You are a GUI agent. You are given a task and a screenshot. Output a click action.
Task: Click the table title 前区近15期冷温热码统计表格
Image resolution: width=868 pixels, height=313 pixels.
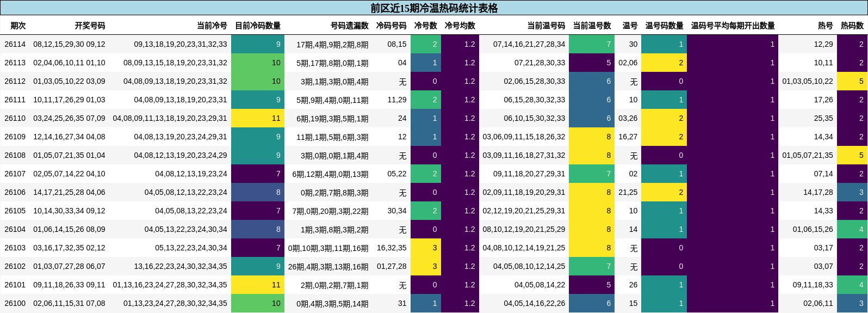[x=434, y=8]
